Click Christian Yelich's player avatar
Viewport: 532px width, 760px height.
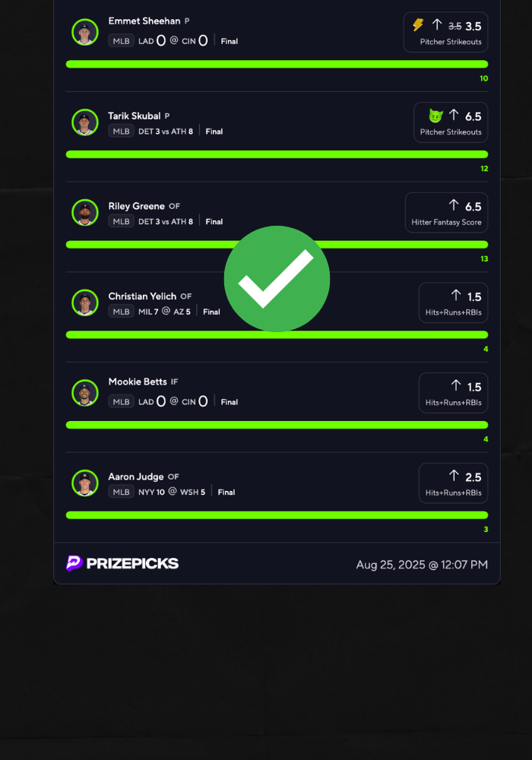tap(85, 302)
